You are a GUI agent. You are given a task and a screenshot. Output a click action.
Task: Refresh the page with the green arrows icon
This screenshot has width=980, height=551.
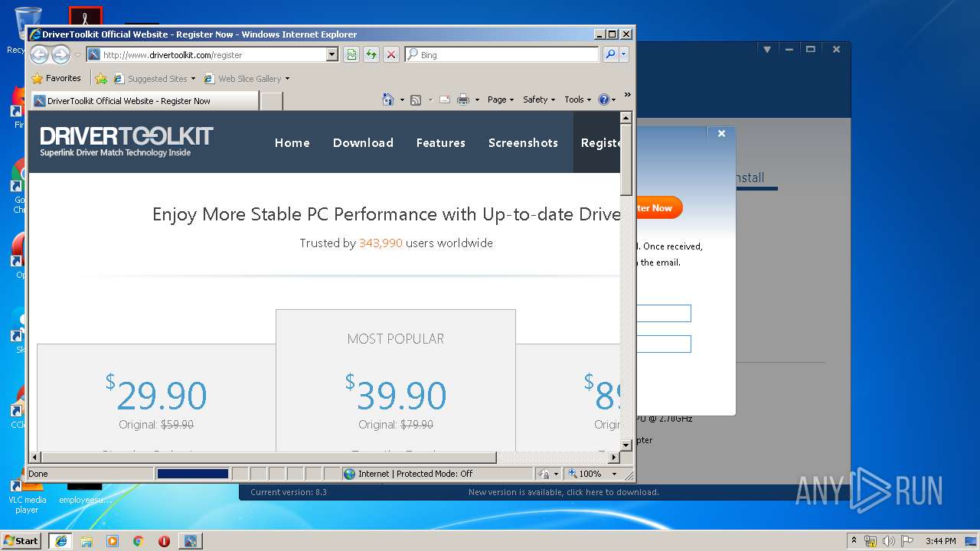point(371,54)
